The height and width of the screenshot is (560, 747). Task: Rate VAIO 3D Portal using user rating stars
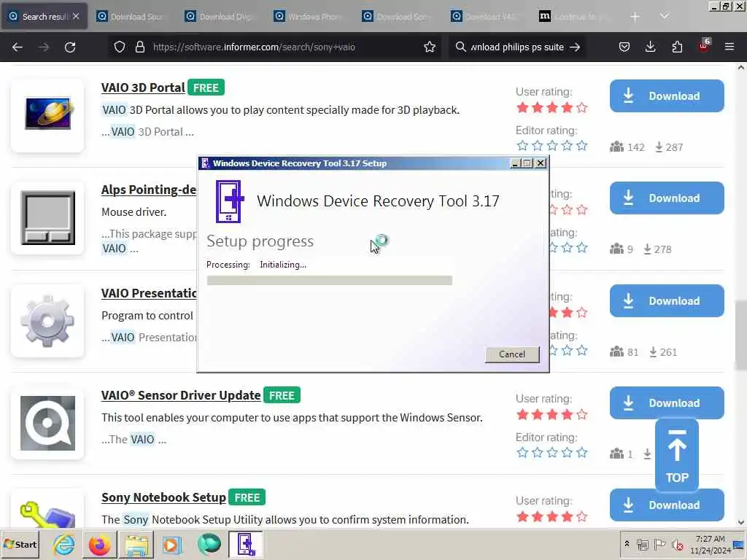551,108
